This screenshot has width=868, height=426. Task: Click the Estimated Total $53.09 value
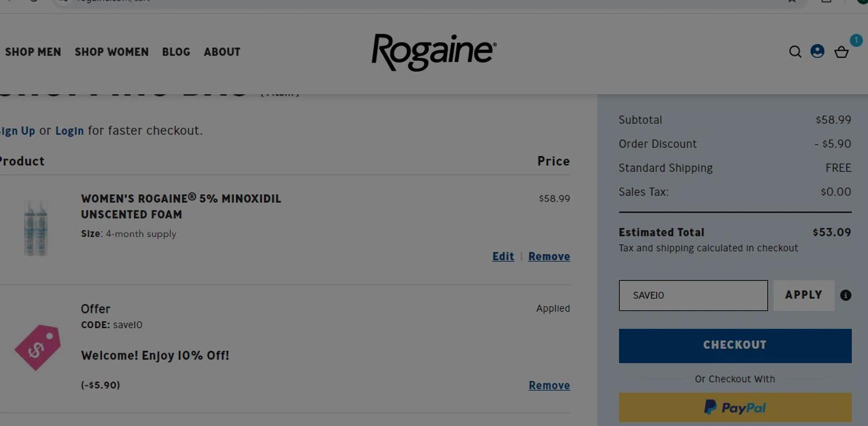(832, 232)
